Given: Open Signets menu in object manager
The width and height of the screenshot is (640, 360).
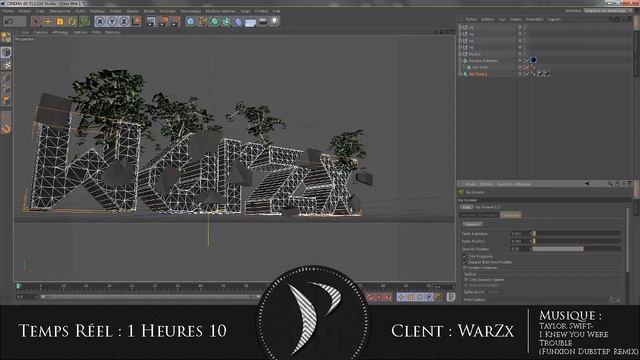Looking at the screenshot, I should pos(554,19).
